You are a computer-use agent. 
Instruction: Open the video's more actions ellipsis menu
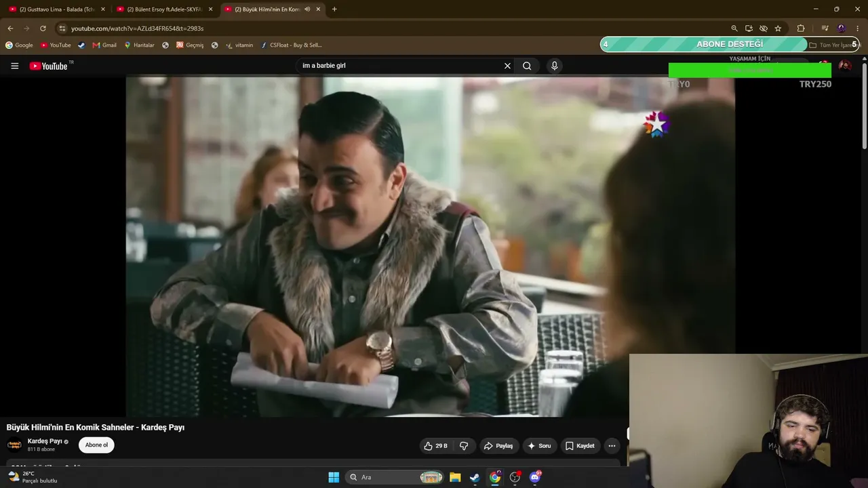(x=612, y=446)
